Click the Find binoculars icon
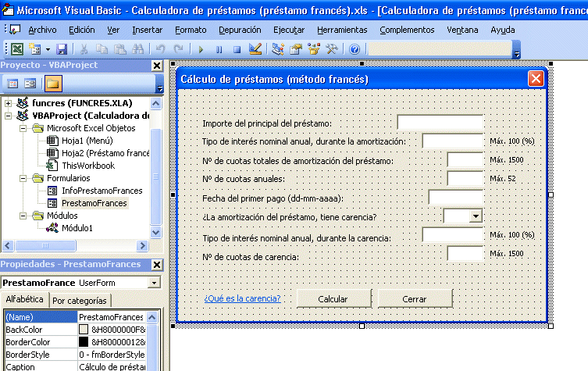 click(138, 49)
